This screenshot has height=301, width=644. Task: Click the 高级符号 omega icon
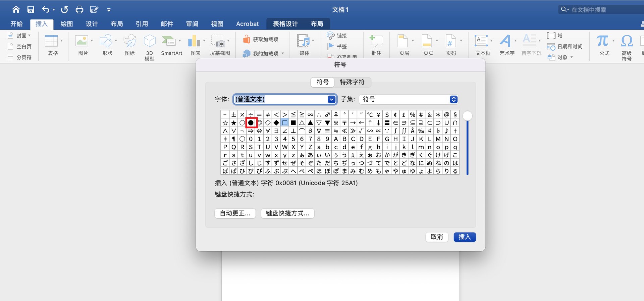tap(627, 41)
